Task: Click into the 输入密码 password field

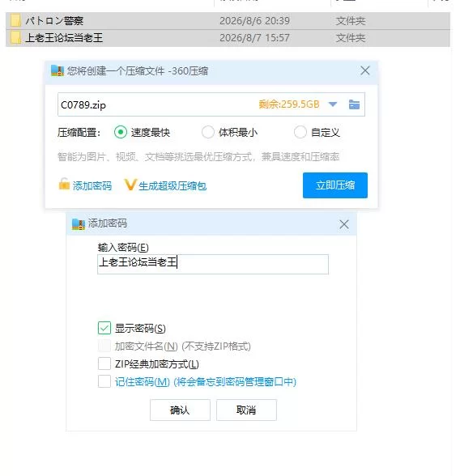Action: (212, 264)
